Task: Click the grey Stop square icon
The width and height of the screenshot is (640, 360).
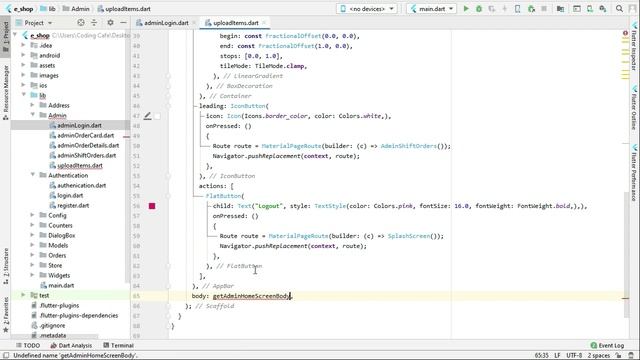Action: tap(544, 9)
